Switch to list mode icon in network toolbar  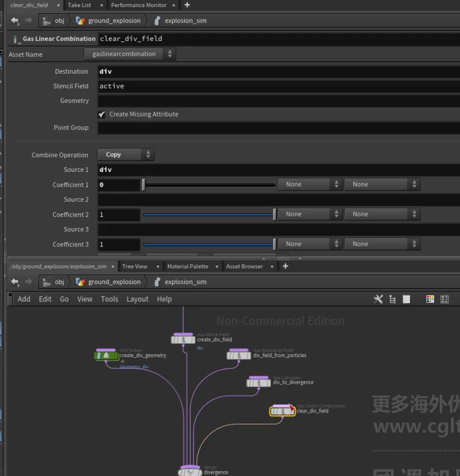(x=406, y=299)
